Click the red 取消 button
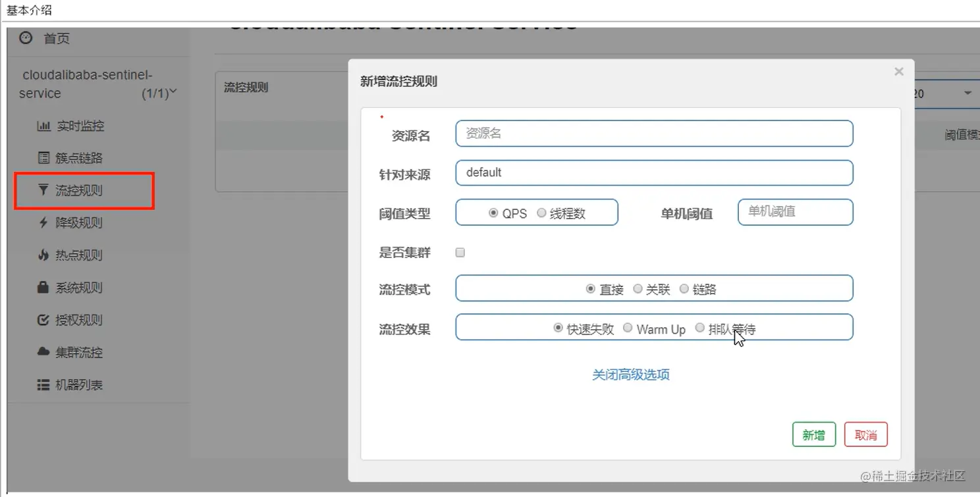 [866, 434]
